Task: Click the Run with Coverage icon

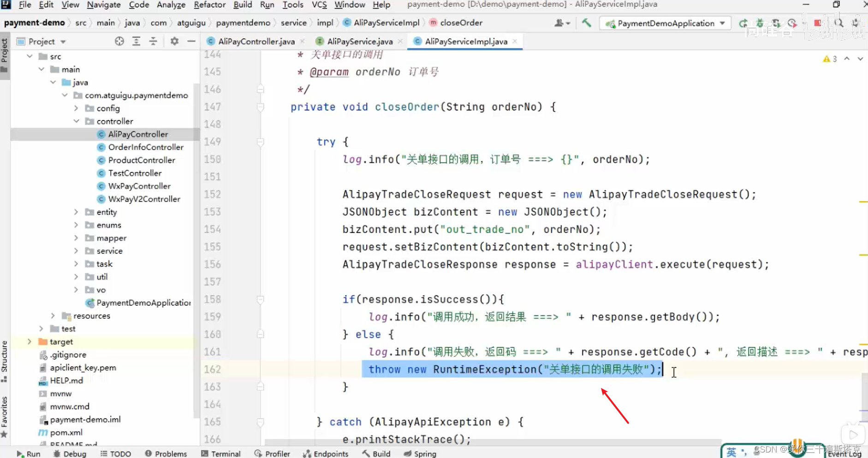Action: (x=776, y=23)
